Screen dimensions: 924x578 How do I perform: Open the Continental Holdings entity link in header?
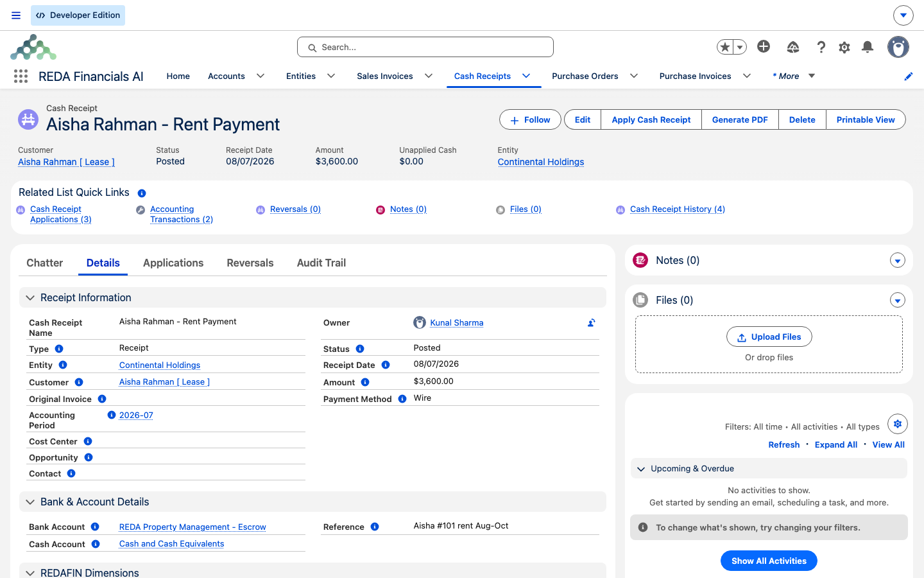coord(541,162)
